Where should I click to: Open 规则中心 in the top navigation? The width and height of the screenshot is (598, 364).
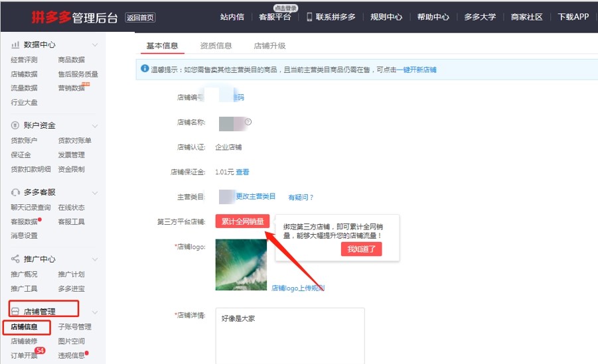(386, 17)
